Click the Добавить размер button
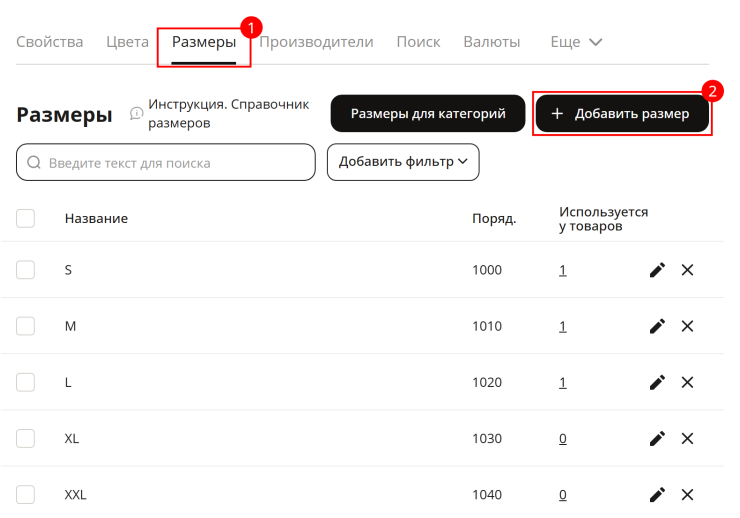 [x=622, y=114]
